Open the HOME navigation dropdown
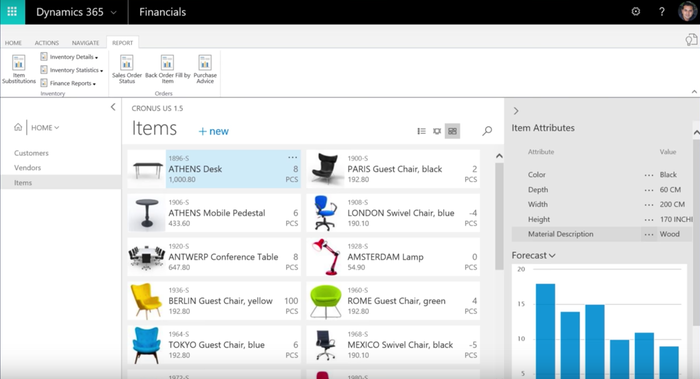This screenshot has height=379, width=700. 45,128
